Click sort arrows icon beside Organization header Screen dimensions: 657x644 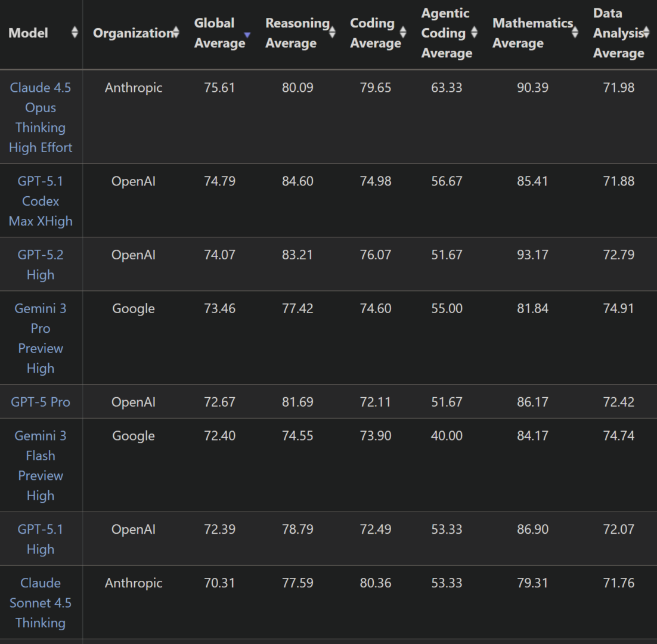tap(176, 33)
